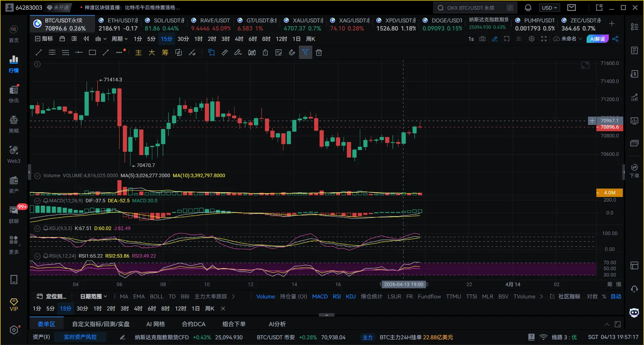Image resolution: width=644 pixels, height=345 pixels.
Task: Expand the 周期 period dropdown
Action: (120, 39)
